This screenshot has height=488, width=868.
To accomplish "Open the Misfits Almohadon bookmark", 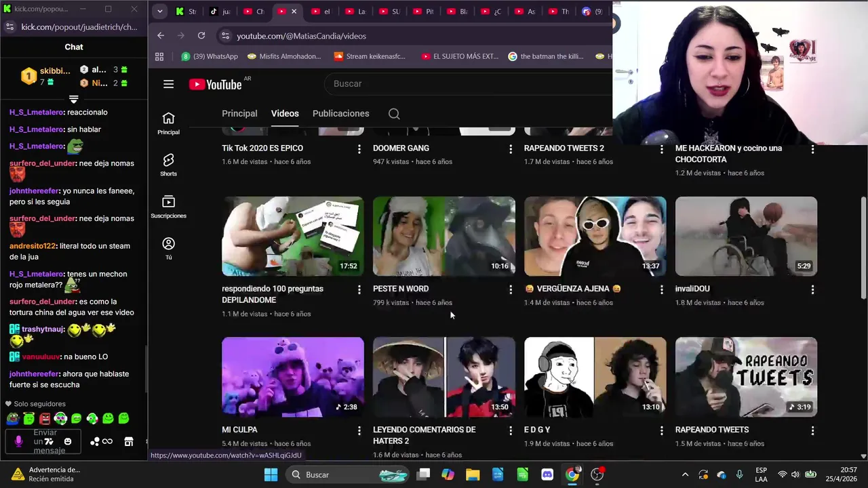I will 285,56.
